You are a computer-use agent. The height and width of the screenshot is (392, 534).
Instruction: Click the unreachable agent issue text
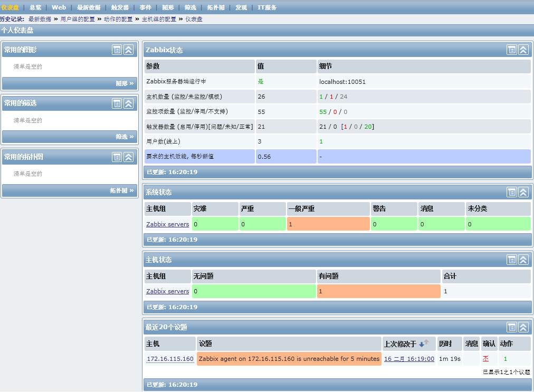(x=289, y=359)
